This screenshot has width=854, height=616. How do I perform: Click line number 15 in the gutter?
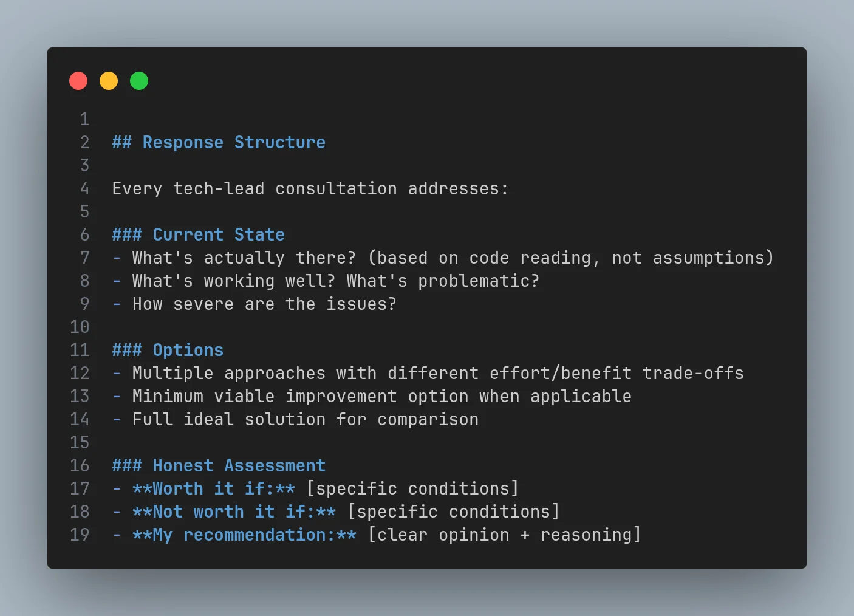(x=80, y=443)
